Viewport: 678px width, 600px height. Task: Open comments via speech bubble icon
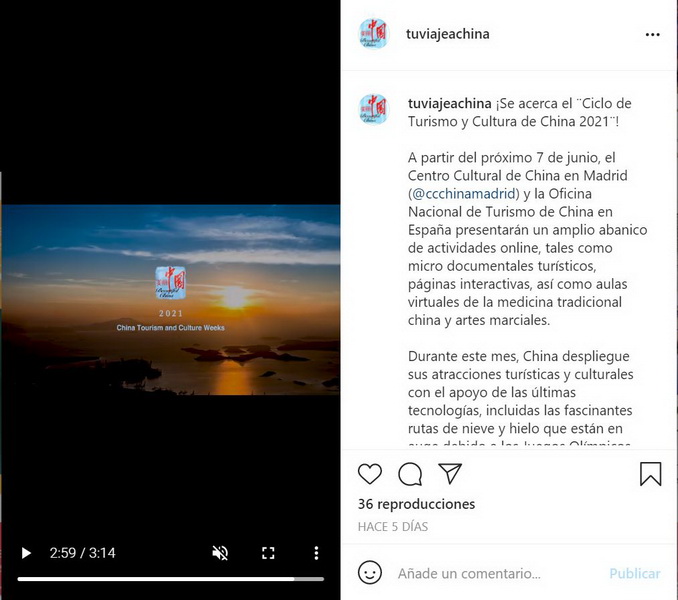click(x=410, y=474)
